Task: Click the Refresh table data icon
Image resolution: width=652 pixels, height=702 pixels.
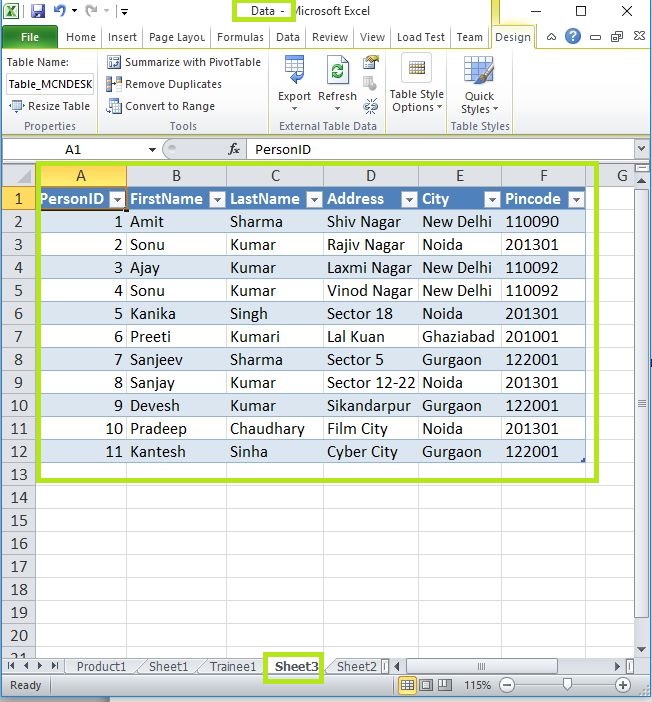Action: click(337, 70)
